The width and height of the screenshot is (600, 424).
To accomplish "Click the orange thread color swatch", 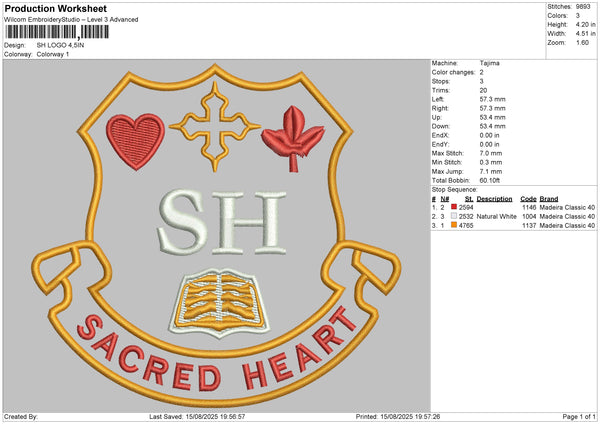I will [454, 225].
